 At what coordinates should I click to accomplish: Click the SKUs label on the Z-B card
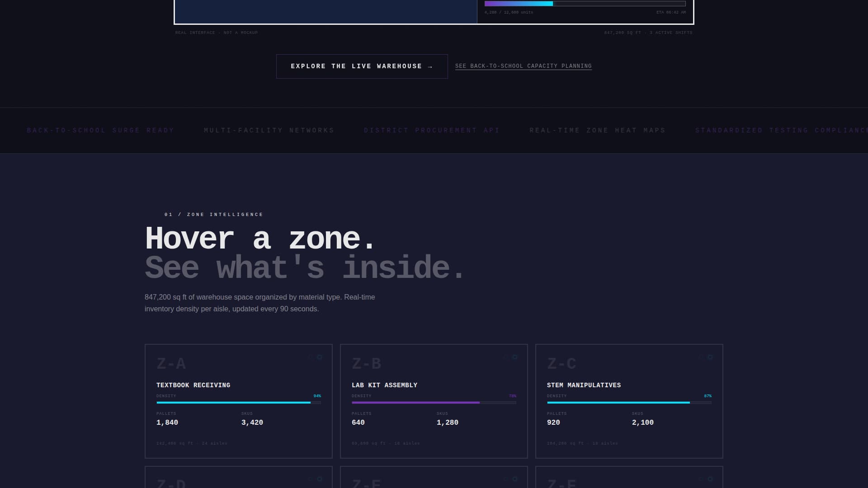click(x=442, y=413)
